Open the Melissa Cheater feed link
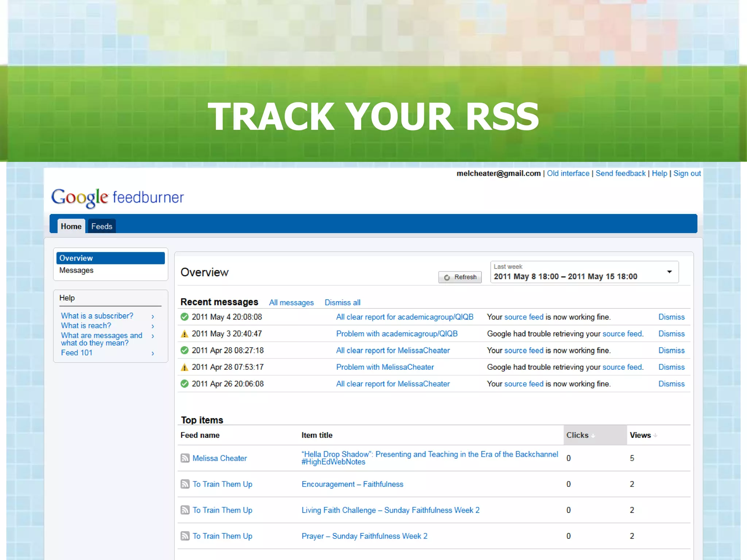 point(220,458)
